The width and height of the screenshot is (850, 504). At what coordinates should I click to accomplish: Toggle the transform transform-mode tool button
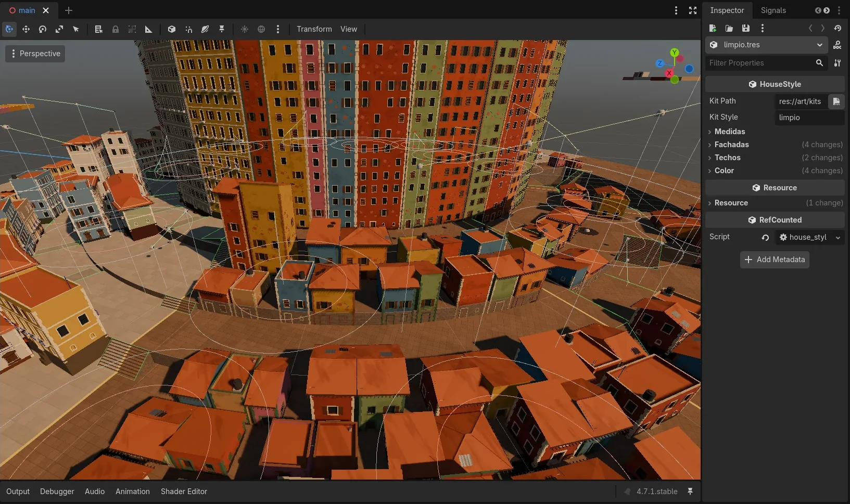(9, 29)
